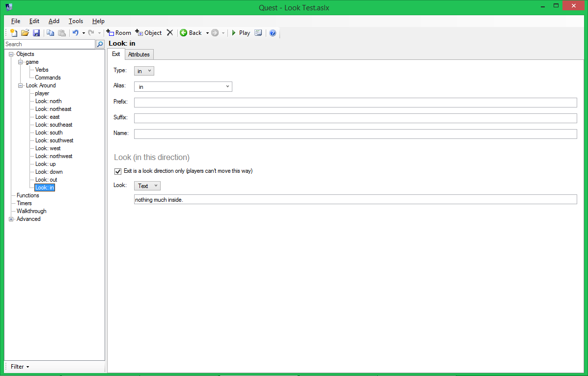
Task: Open a file with the folder icon
Action: click(x=25, y=33)
